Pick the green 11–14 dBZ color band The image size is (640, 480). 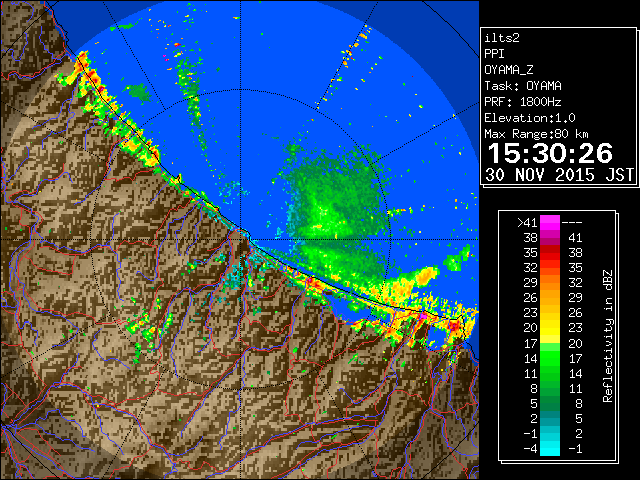tap(550, 373)
